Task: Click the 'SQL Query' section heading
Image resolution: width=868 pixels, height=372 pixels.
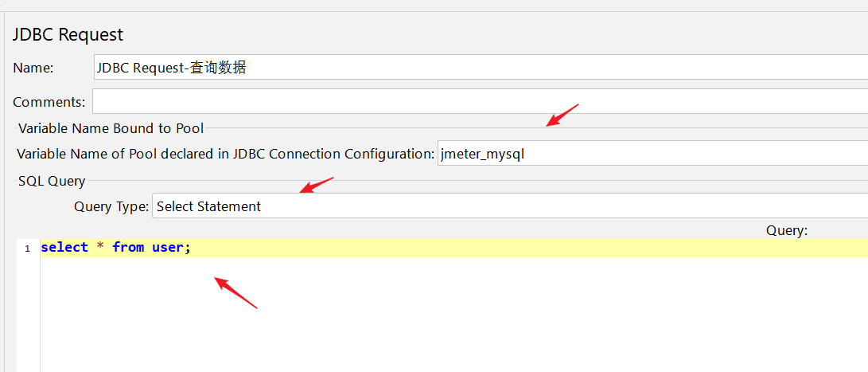Action: coord(52,182)
